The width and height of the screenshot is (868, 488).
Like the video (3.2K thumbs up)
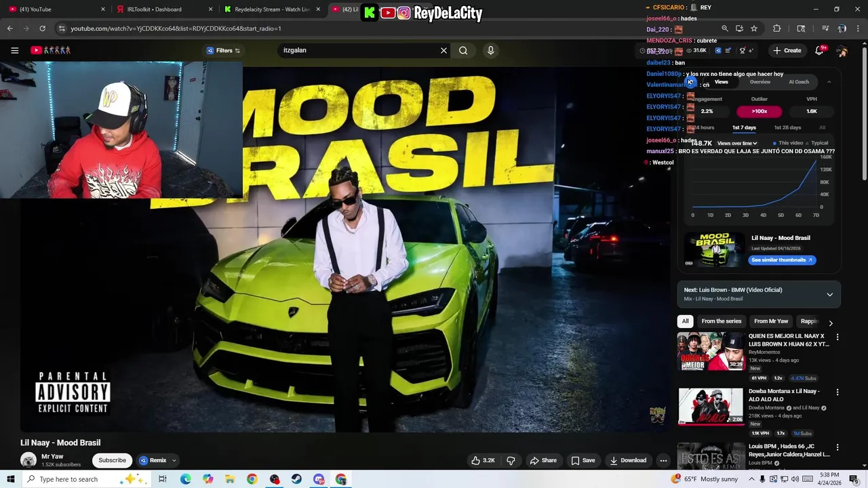(484, 460)
